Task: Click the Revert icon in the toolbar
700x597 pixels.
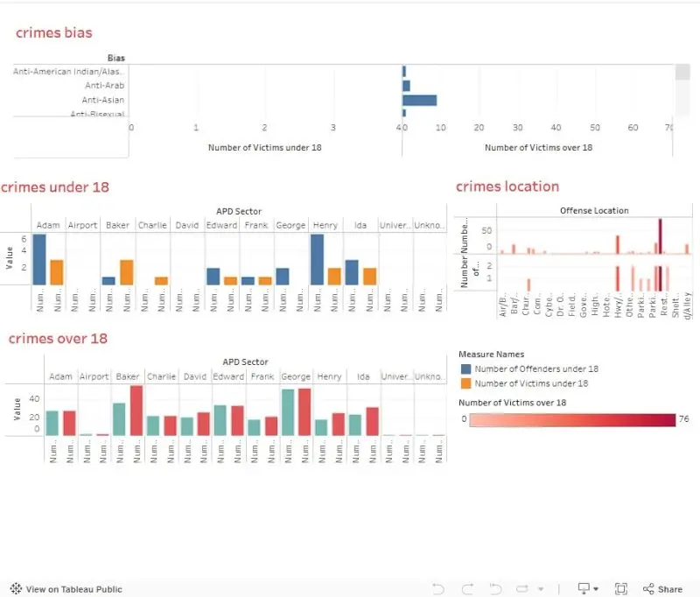Action: tap(495, 588)
